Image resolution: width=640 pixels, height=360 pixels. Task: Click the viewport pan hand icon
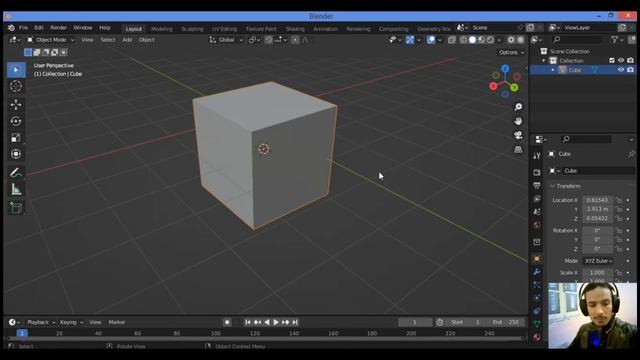point(518,121)
